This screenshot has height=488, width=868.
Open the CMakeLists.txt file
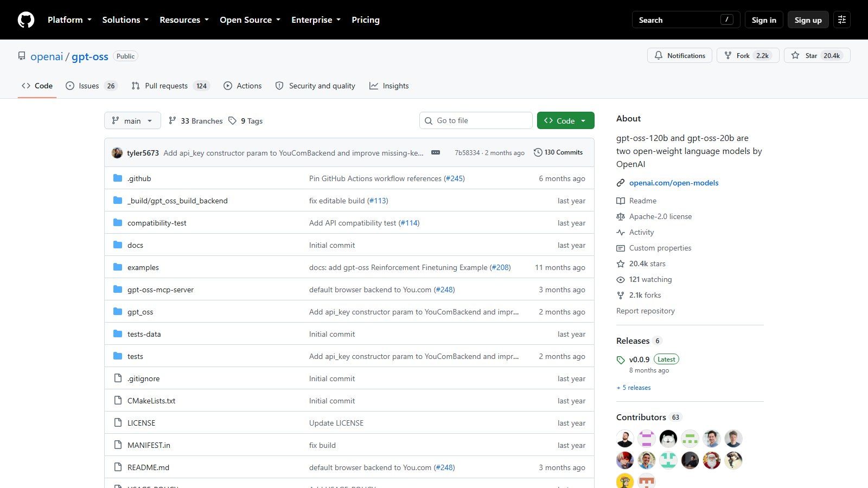click(151, 401)
